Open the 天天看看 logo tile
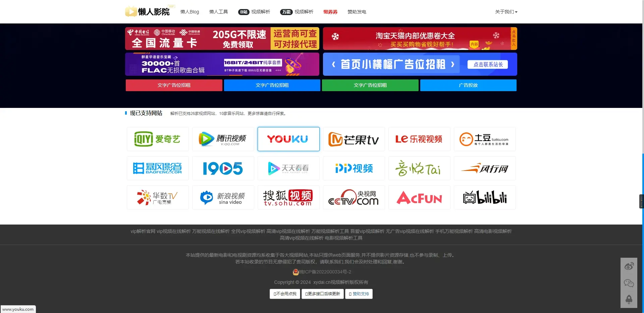Screen dimensions: 644x313 [288, 168]
